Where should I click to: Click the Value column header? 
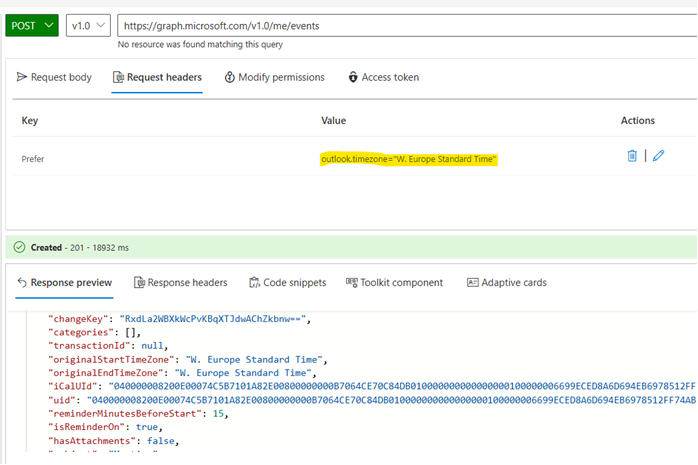333,120
